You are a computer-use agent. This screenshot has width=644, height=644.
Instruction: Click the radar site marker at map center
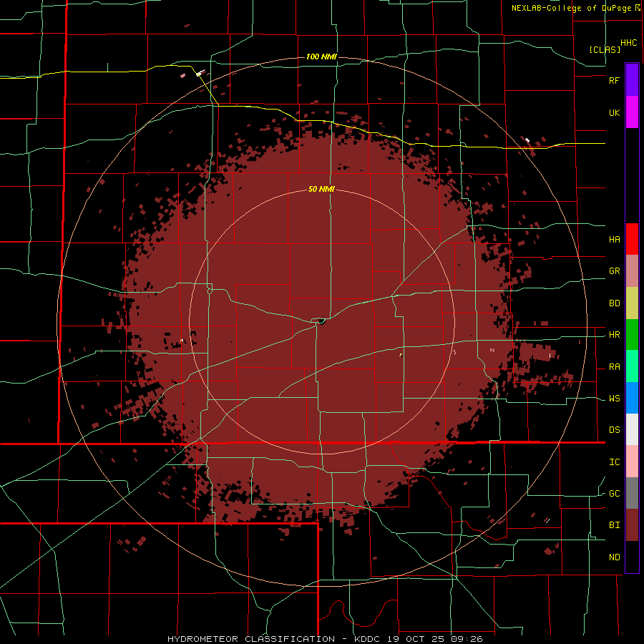pyautogui.click(x=320, y=321)
